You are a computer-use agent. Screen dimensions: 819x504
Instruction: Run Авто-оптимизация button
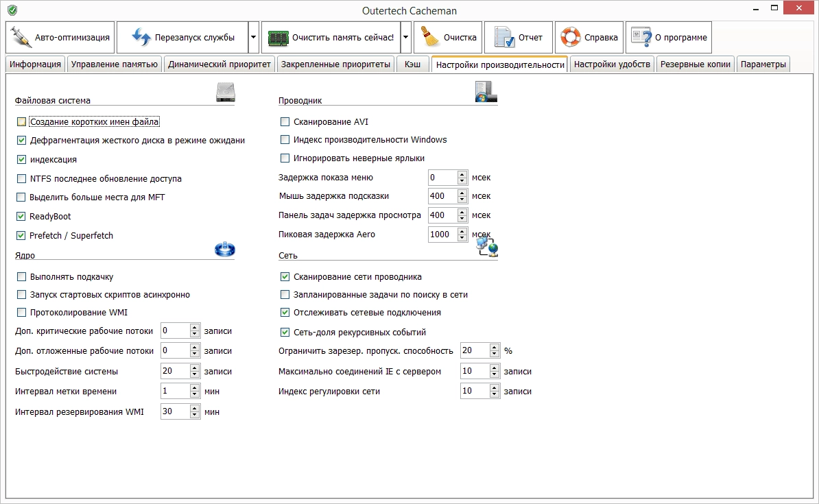(60, 37)
